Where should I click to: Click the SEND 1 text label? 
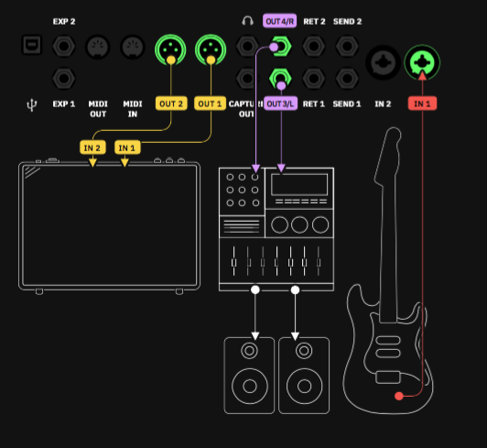347,104
